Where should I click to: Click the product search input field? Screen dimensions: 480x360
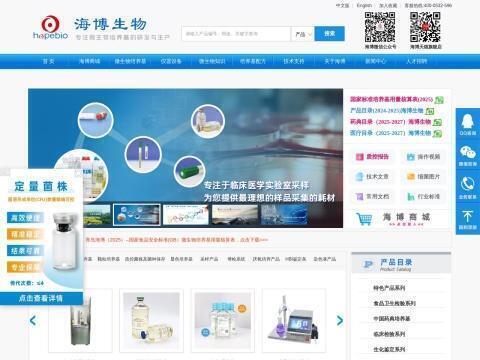click(236, 34)
